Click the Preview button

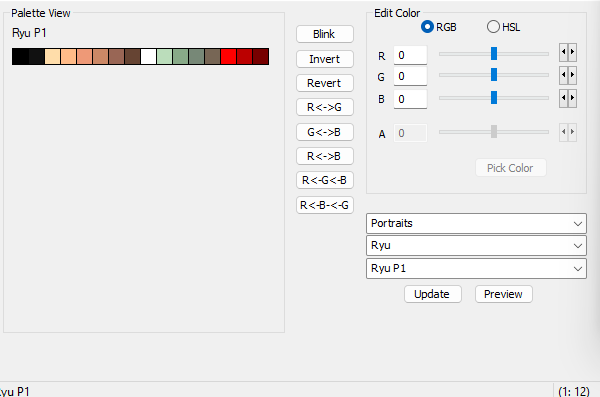[504, 294]
